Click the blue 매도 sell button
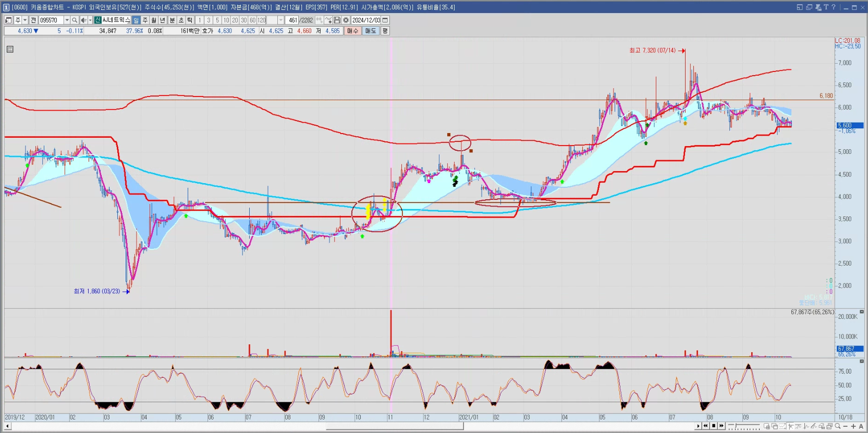The width and height of the screenshot is (868, 433). coord(371,31)
